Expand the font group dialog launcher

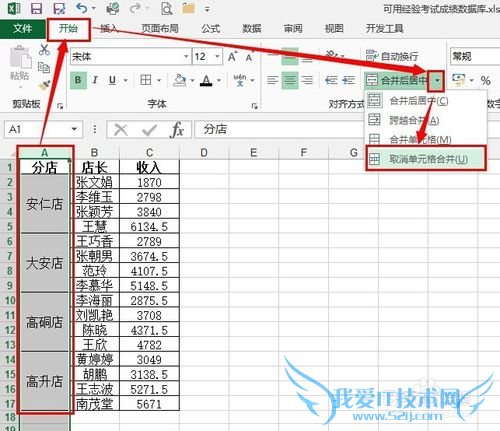255,106
